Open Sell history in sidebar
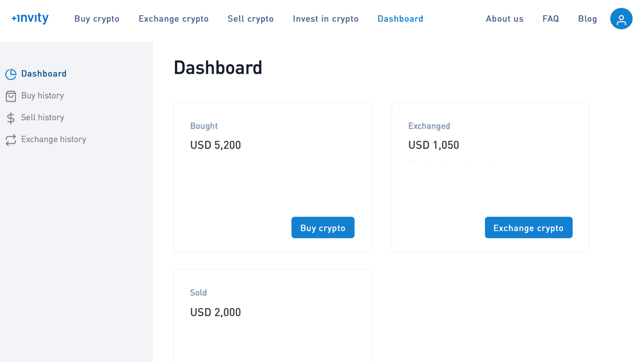 tap(43, 118)
